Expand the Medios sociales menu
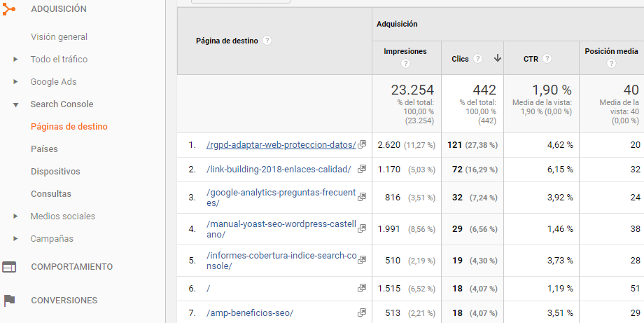This screenshot has width=644, height=323. point(15,217)
